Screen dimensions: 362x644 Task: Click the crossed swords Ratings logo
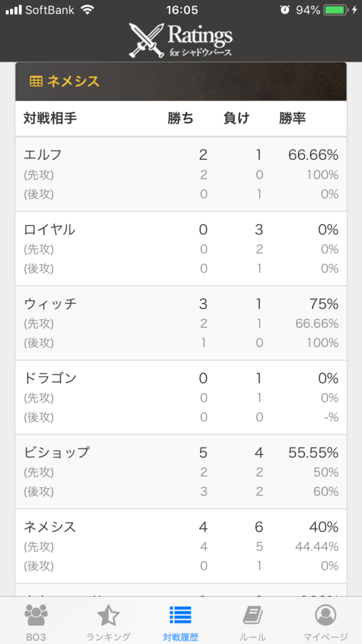tap(181, 40)
